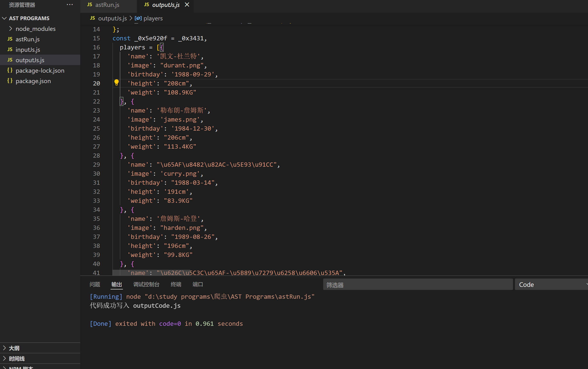Expand the 时间线 timeline section
The height and width of the screenshot is (369, 588).
[17, 359]
